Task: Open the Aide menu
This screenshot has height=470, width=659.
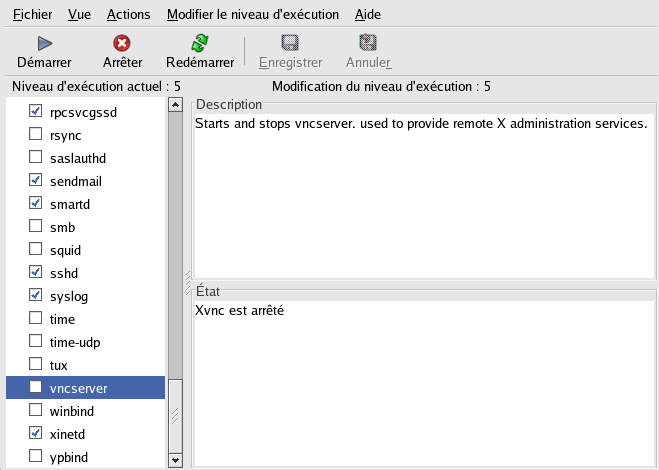Action: (367, 15)
